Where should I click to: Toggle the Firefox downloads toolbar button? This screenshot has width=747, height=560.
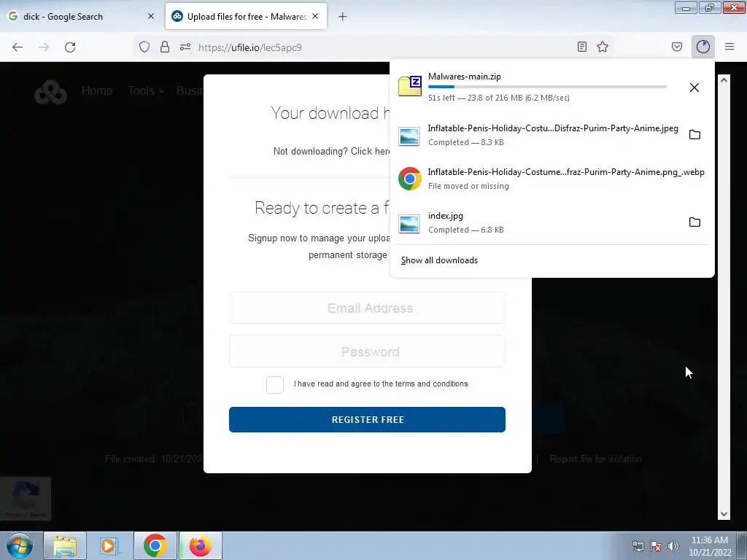click(703, 47)
